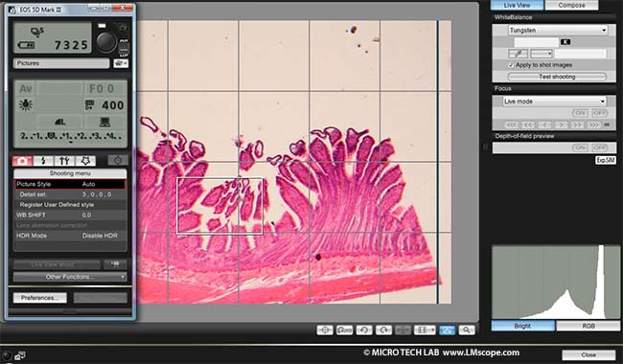Adjust the exposure compensation scale

pos(71,137)
